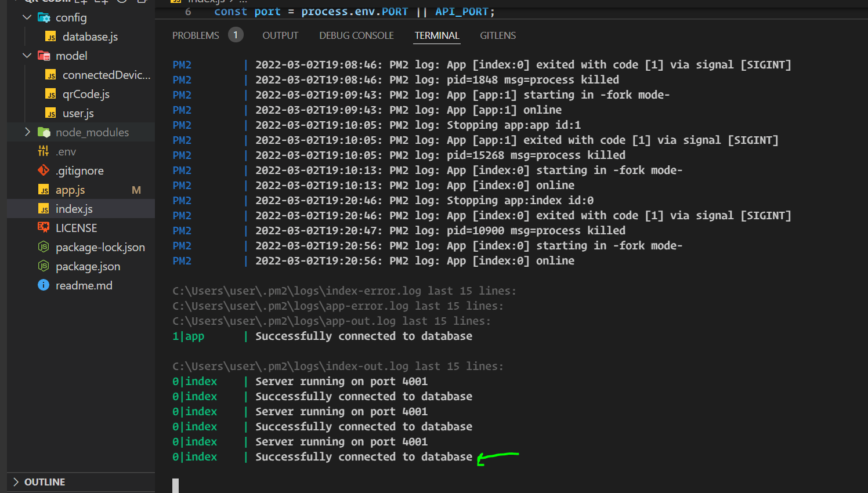
Task: Create a new file in the explorer
Action: coord(80,3)
